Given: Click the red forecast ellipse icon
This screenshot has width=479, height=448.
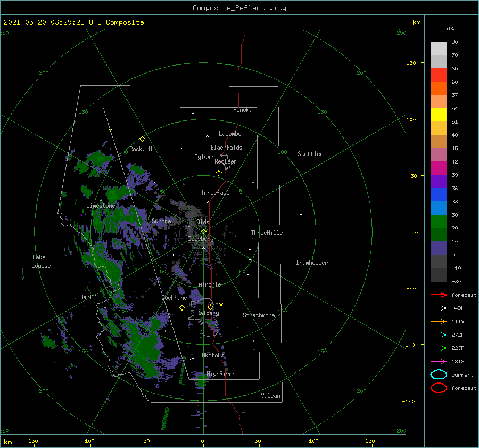Looking at the screenshot, I should click(x=439, y=388).
